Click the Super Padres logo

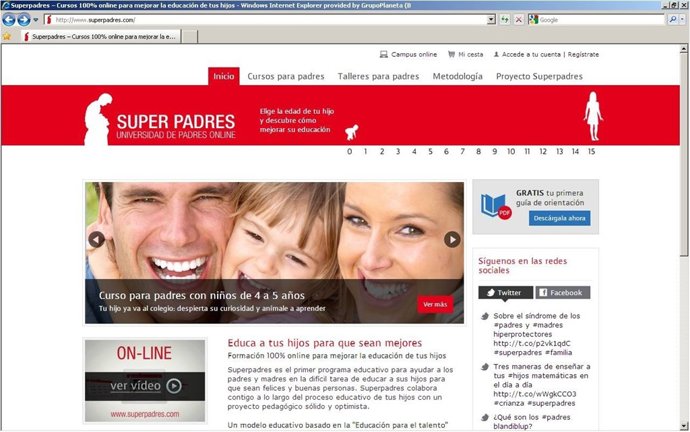(x=160, y=120)
